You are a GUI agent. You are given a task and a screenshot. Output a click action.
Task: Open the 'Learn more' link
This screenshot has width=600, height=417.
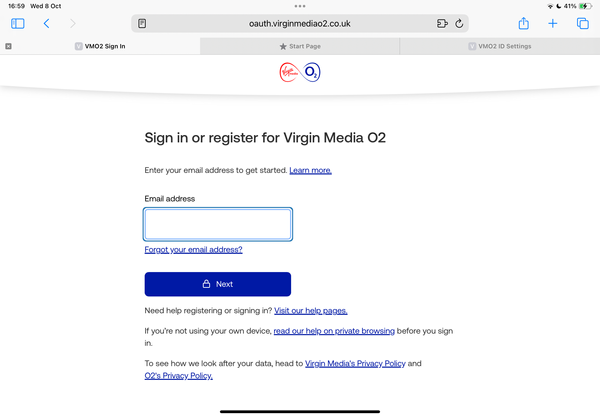point(310,171)
